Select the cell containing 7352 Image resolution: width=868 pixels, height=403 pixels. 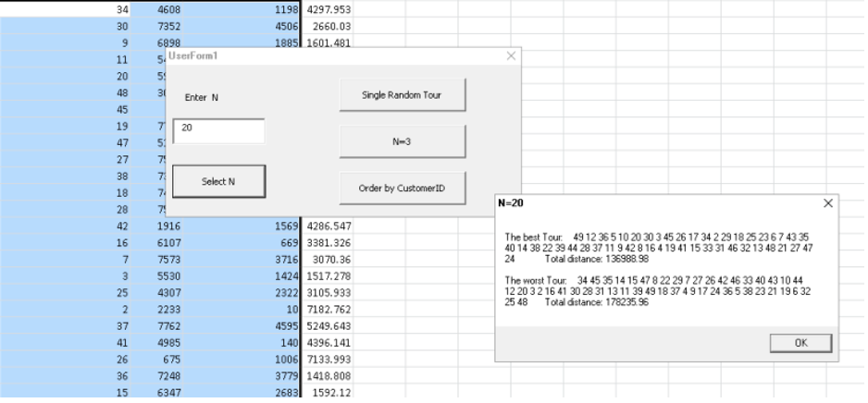157,26
